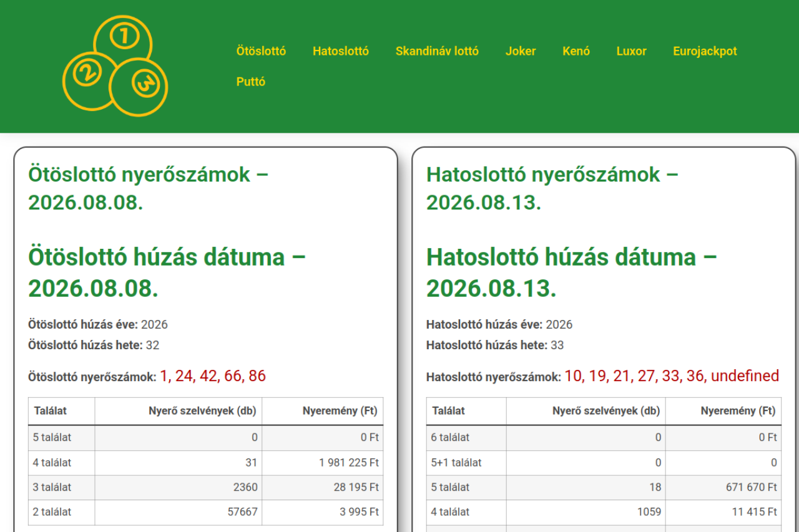
Task: Click the 5 találat cell in Ötöslottó table
Action: pos(62,438)
